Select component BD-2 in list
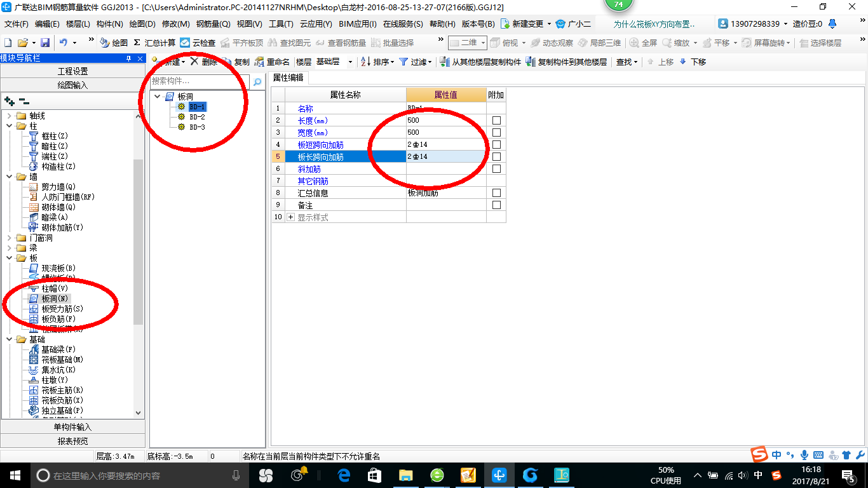The width and height of the screenshot is (868, 488). pos(197,117)
